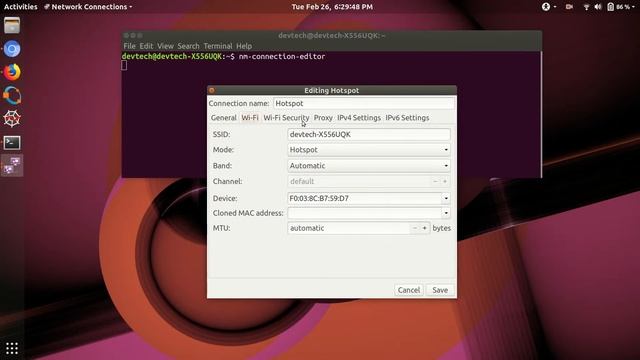Open the terminal View menu
Screen dimensions: 640x360
pos(165,46)
